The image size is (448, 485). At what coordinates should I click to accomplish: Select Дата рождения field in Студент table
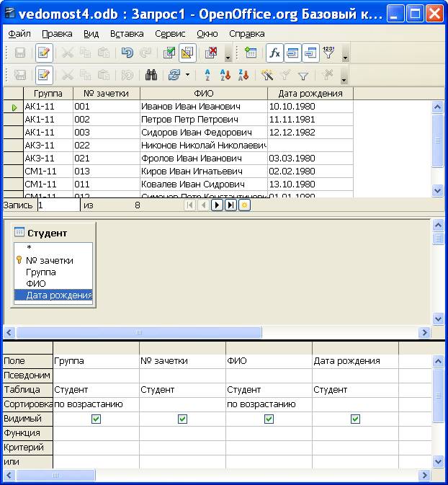[58, 295]
